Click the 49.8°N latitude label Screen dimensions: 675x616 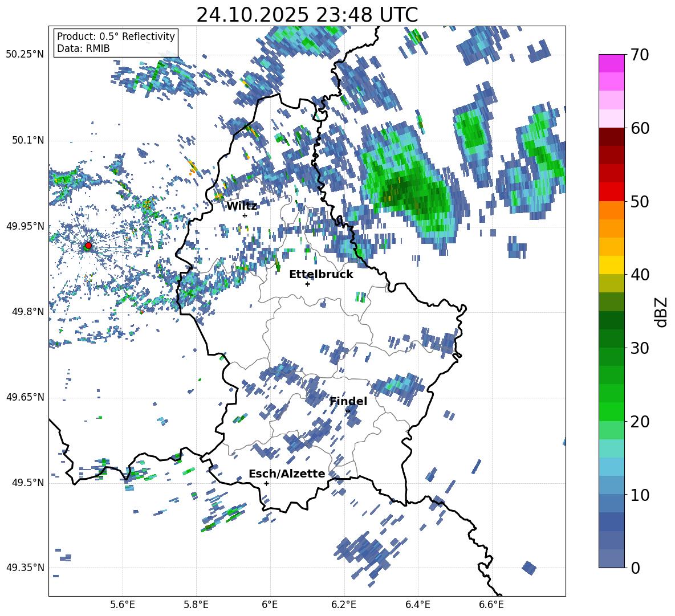[x=27, y=312]
